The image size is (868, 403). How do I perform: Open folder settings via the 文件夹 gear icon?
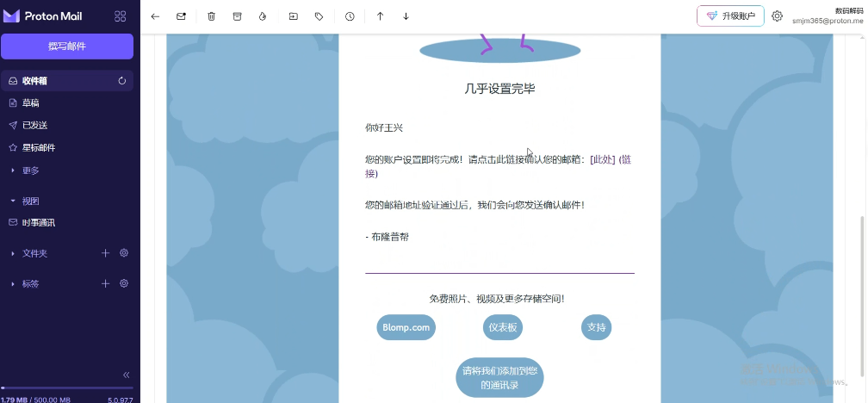[x=124, y=253]
